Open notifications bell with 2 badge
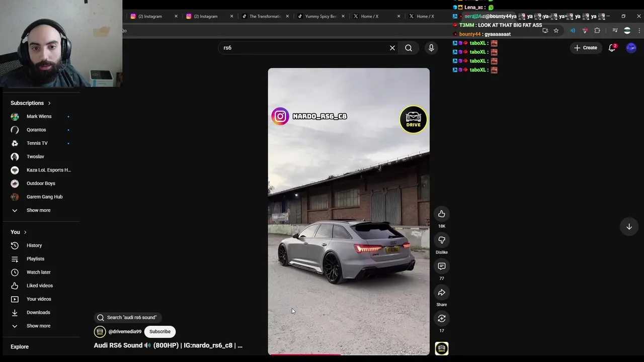 coord(612,48)
